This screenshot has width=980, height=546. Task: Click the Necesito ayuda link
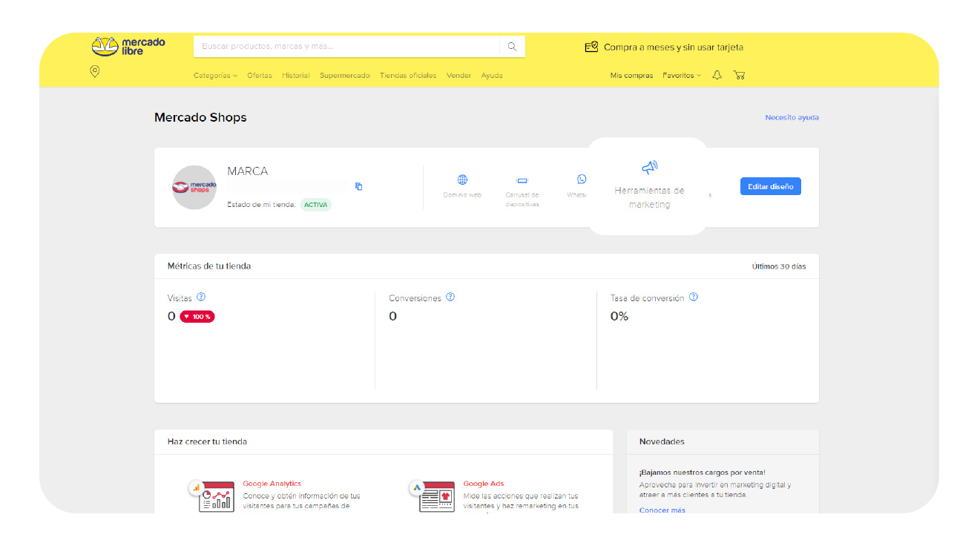click(x=792, y=117)
